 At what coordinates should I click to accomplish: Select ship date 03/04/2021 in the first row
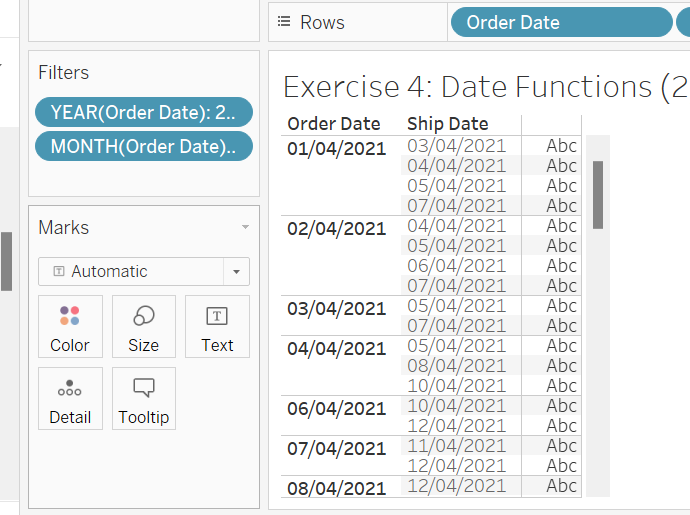point(456,146)
